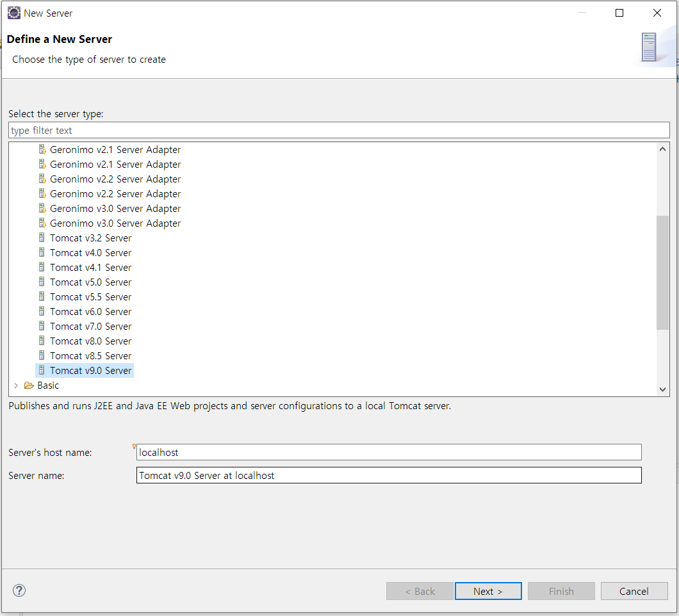
Task: Pick Tomcat v4.1 Server
Action: (90, 268)
